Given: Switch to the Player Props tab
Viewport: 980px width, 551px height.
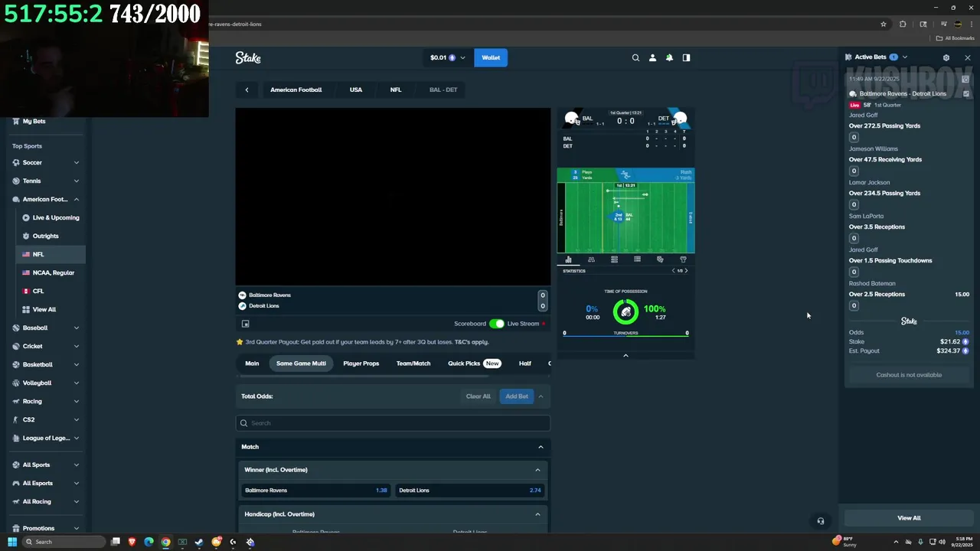Looking at the screenshot, I should point(361,364).
